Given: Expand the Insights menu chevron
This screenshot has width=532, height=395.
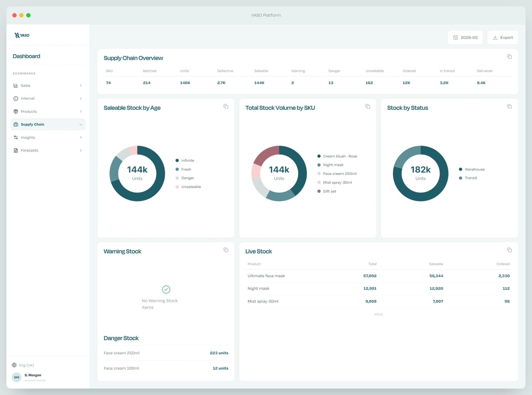Looking at the screenshot, I should click(81, 137).
